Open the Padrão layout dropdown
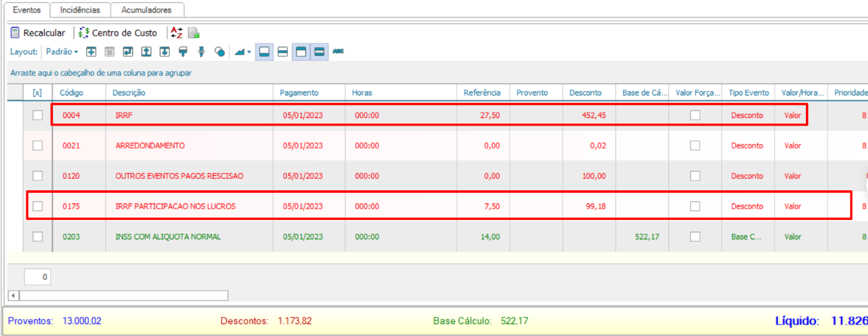The width and height of the screenshot is (868, 336). click(62, 52)
